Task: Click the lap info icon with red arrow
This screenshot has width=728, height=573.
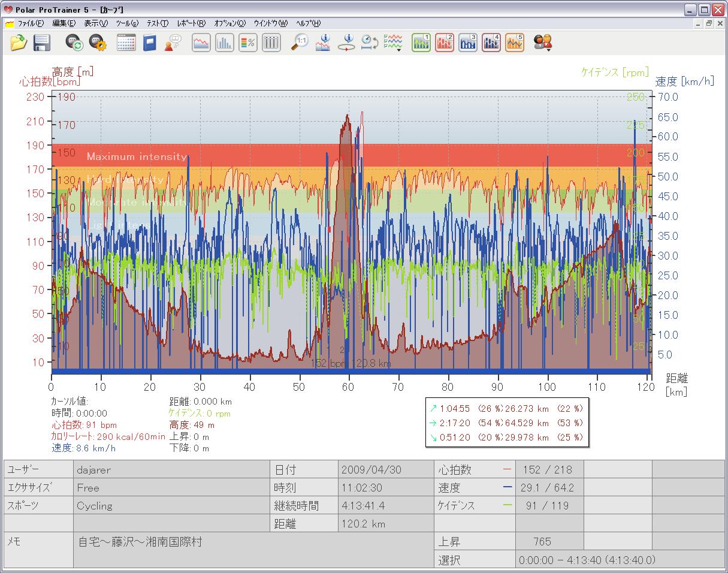Action: (x=346, y=43)
